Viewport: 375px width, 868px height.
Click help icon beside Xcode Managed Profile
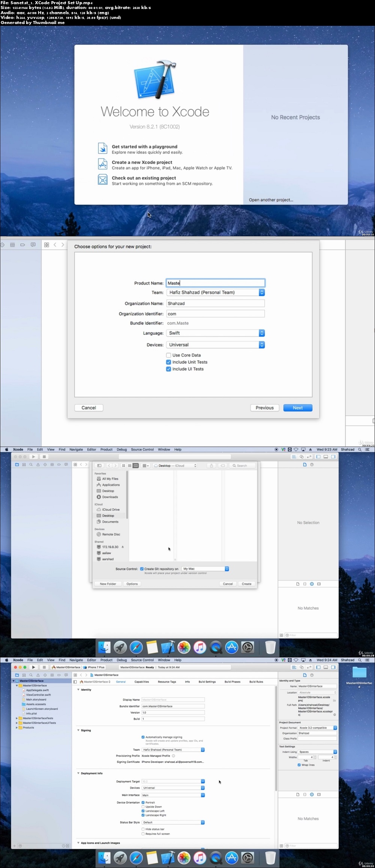click(173, 756)
